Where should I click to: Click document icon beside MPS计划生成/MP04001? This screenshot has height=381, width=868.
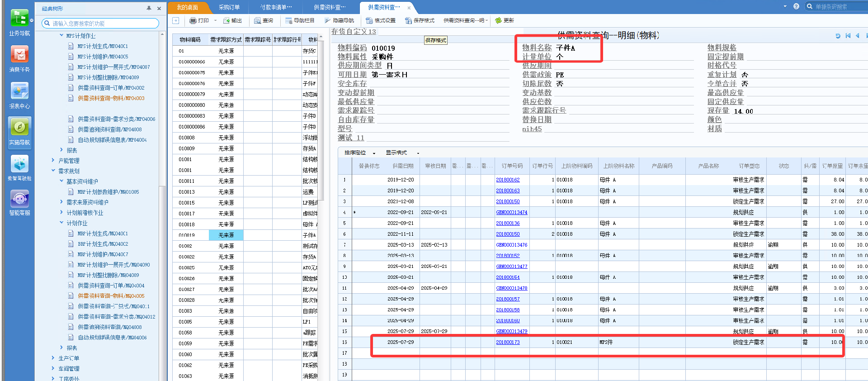pyautogui.click(x=71, y=46)
